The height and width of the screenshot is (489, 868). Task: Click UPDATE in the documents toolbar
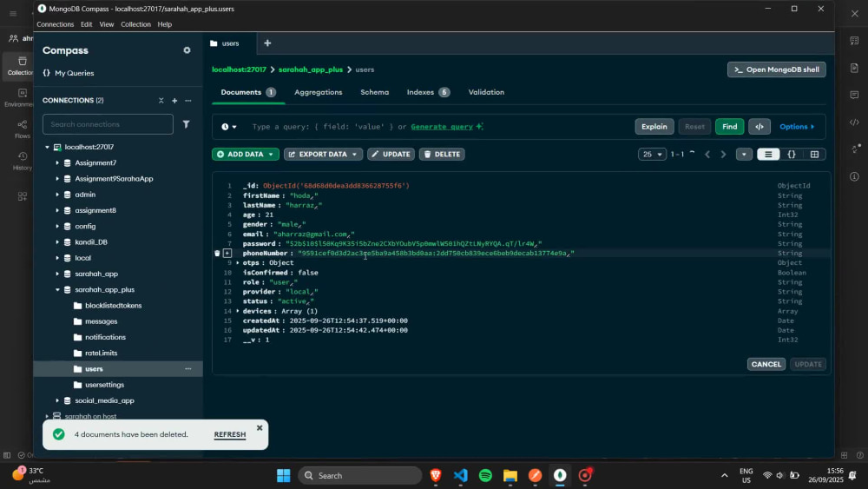391,155
